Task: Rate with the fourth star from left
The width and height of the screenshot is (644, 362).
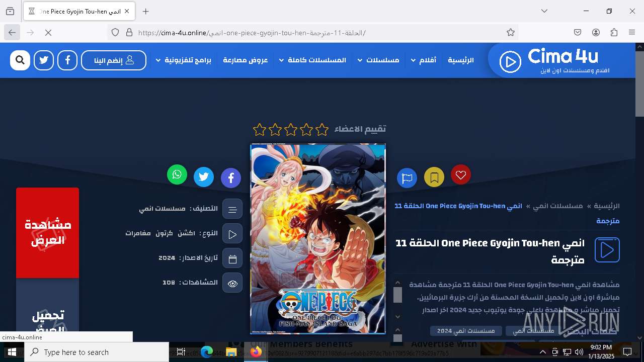Action: (306, 130)
